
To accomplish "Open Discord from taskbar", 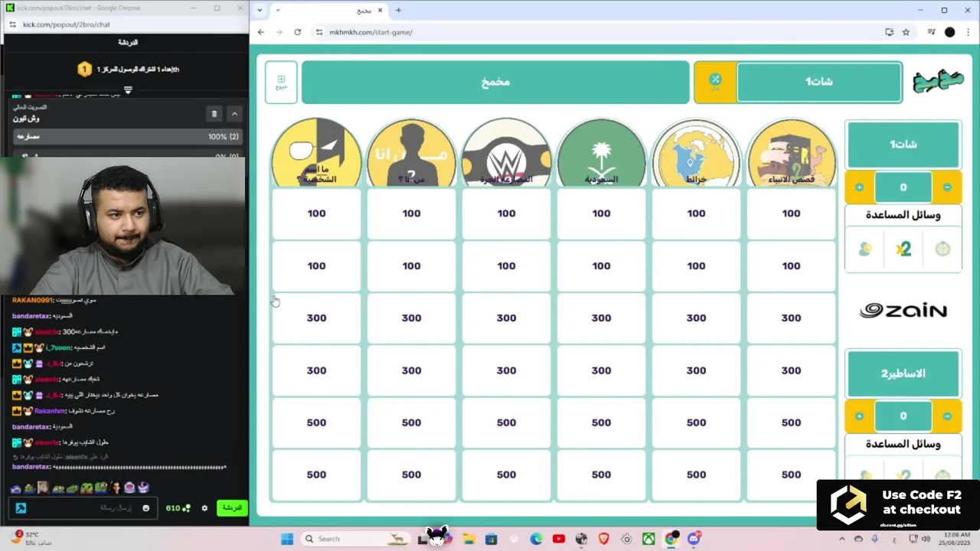I will tap(694, 539).
